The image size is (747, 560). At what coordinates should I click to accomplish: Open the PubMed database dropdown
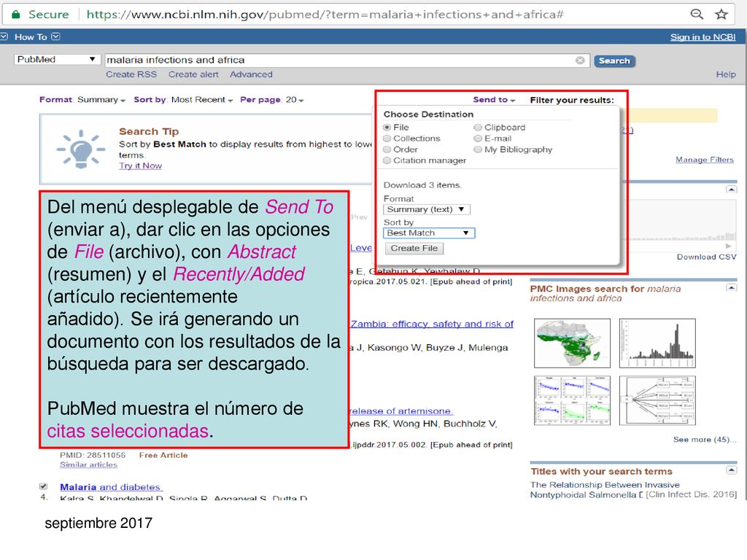57,60
